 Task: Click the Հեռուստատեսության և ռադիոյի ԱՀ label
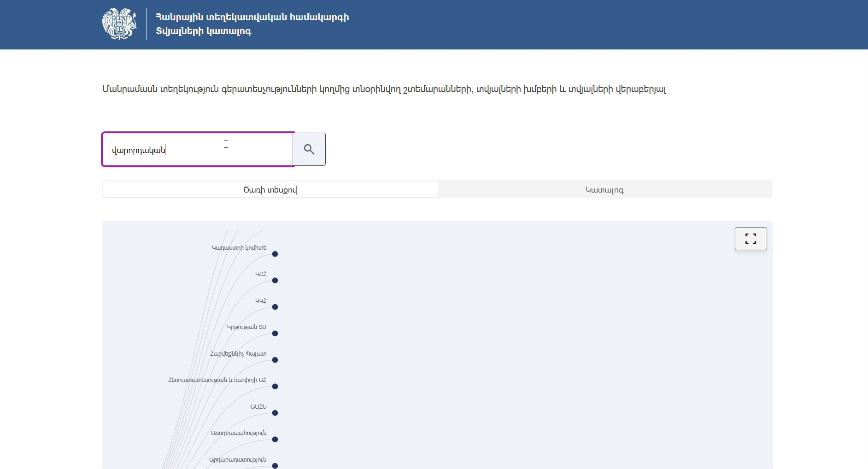(x=217, y=380)
